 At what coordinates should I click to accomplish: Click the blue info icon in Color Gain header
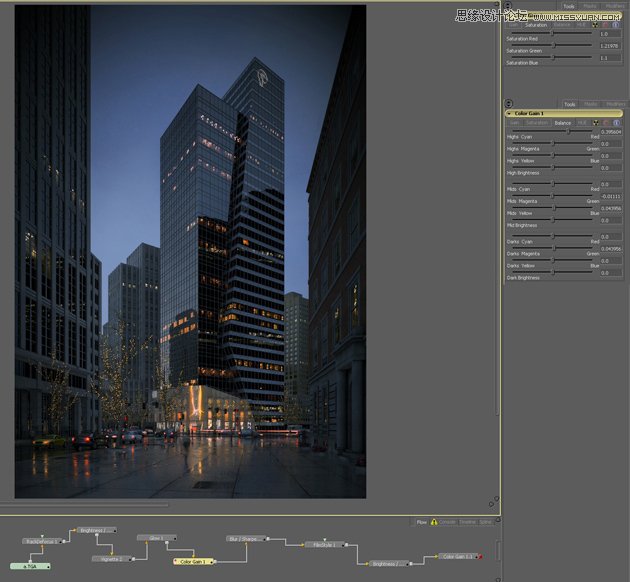click(x=618, y=123)
